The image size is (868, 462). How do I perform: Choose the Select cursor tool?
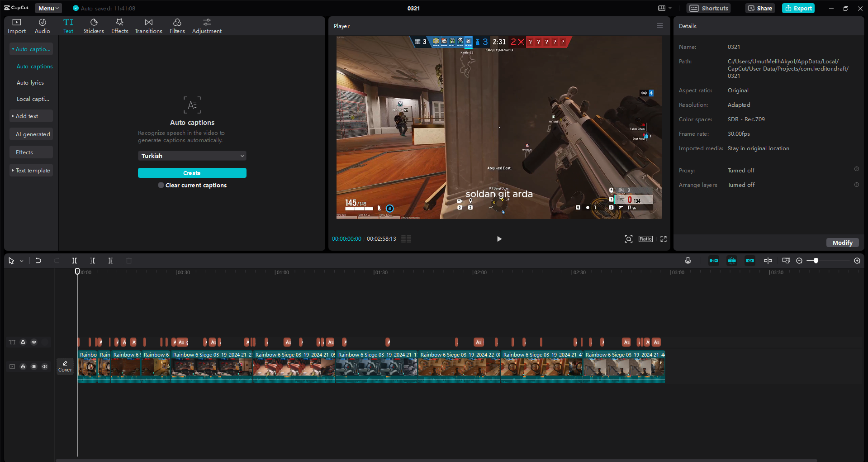(x=11, y=261)
